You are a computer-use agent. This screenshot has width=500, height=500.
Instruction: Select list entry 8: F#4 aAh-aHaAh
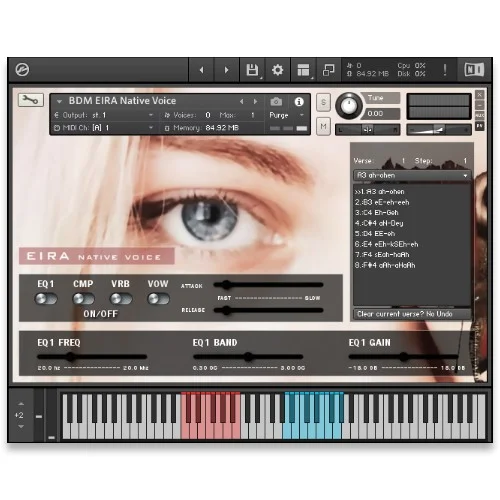pos(412,265)
